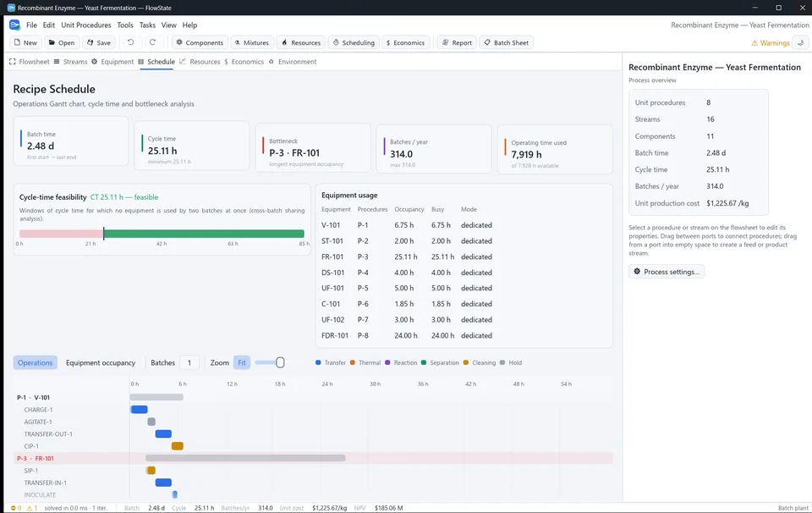Switch to the Economics tab

(244, 62)
